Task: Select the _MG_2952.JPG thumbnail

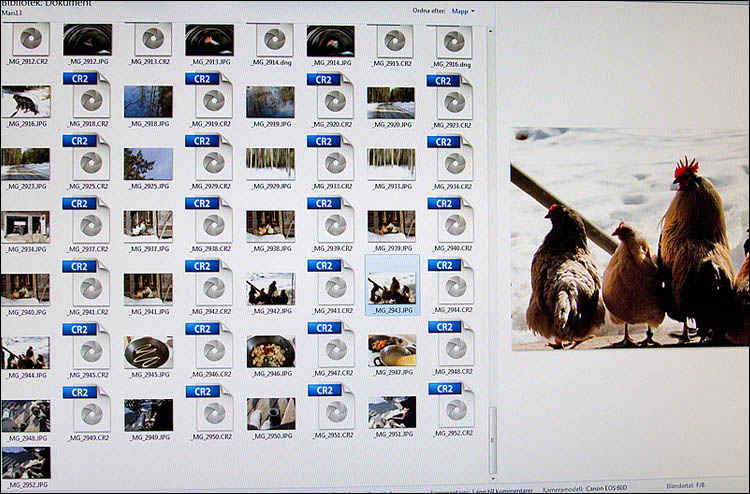Action: (26, 462)
